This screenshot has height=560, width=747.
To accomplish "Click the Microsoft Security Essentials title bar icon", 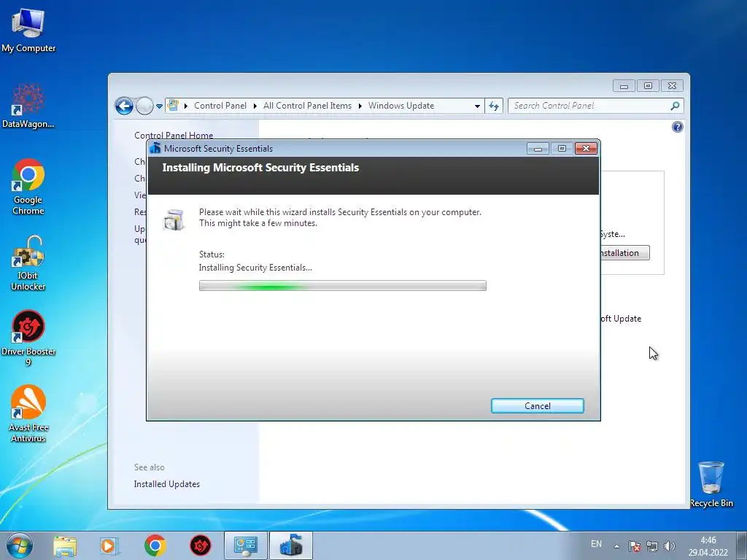I will pyautogui.click(x=155, y=148).
